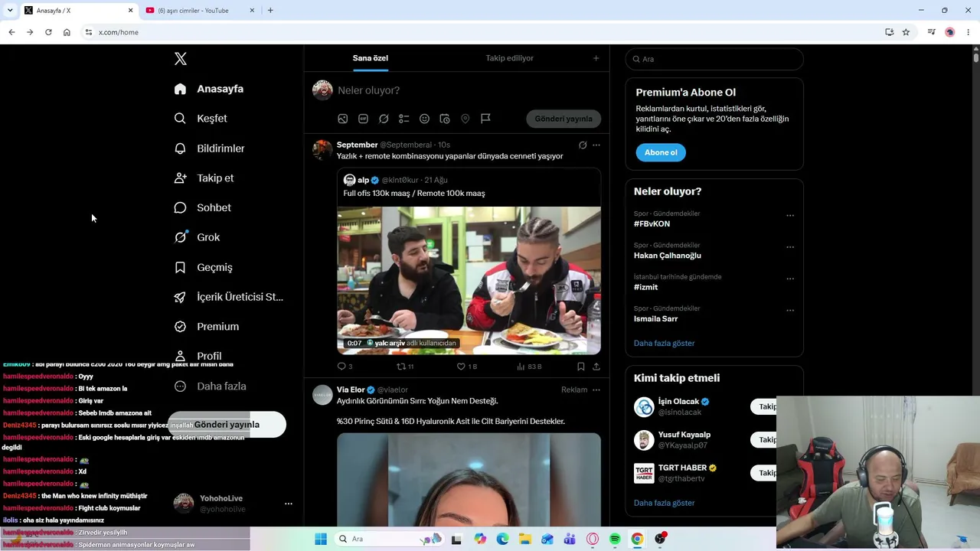Open more options on Via Elor ad

[x=596, y=390]
